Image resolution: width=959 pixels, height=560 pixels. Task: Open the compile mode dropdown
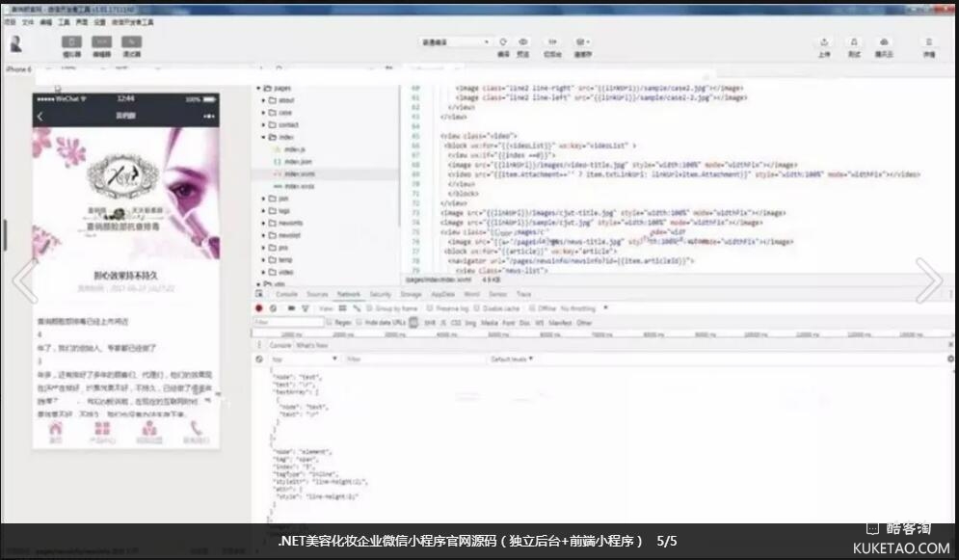[454, 42]
